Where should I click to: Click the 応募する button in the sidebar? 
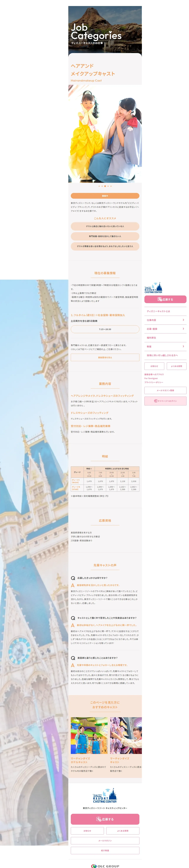tap(165, 299)
